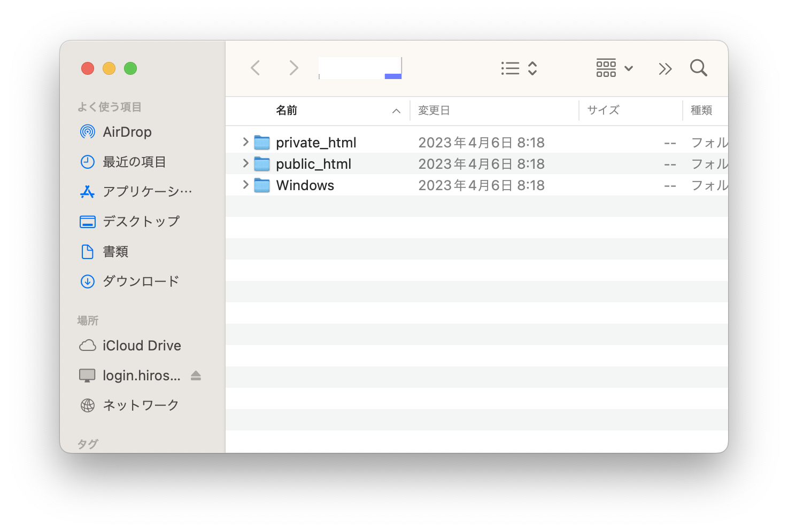Expand the private_html folder
This screenshot has width=788, height=532.
pos(245,142)
